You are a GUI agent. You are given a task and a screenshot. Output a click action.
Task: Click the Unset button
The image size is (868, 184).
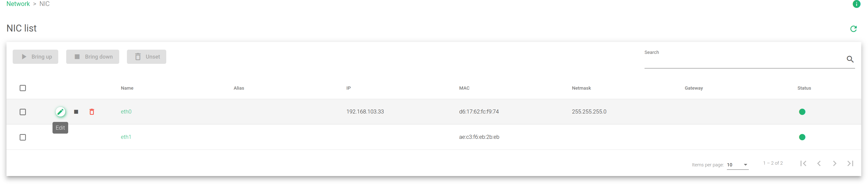147,57
